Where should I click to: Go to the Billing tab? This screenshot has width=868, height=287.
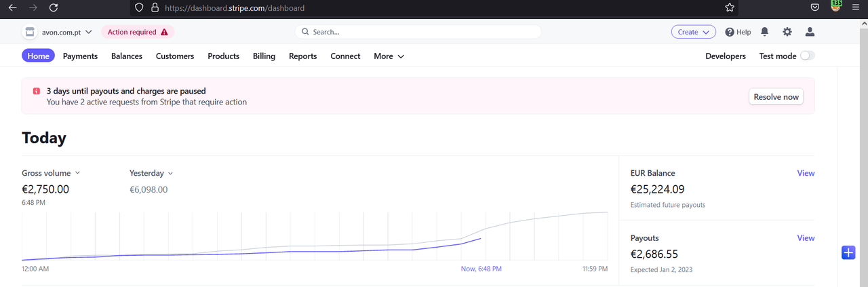tap(264, 56)
